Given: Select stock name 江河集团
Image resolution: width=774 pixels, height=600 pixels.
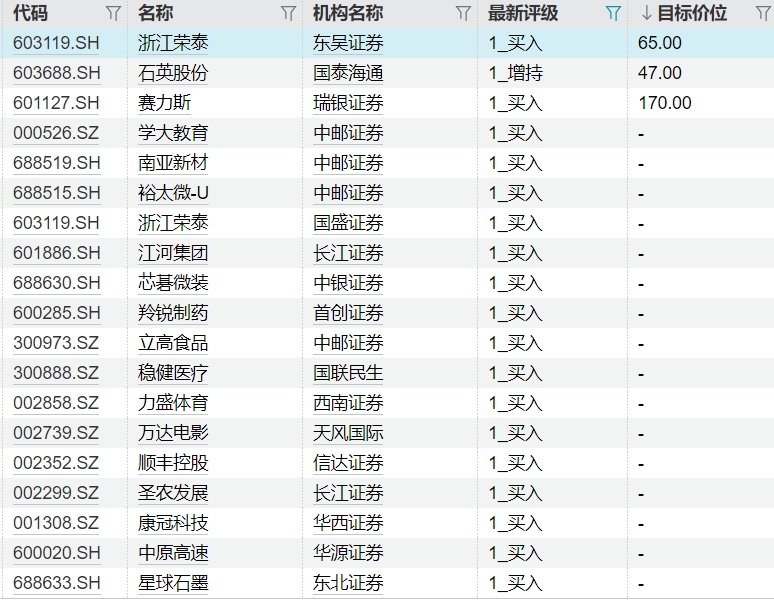Looking at the screenshot, I should [173, 253].
